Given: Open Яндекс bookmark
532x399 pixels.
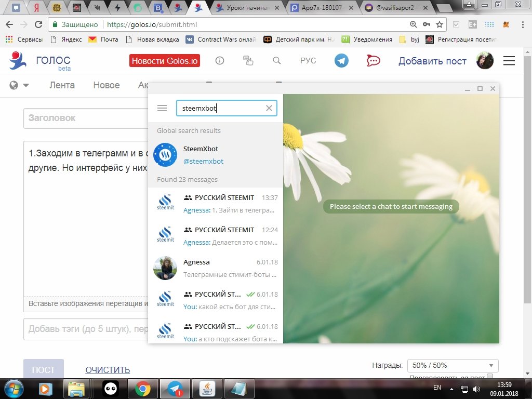Looking at the screenshot, I should [x=66, y=39].
